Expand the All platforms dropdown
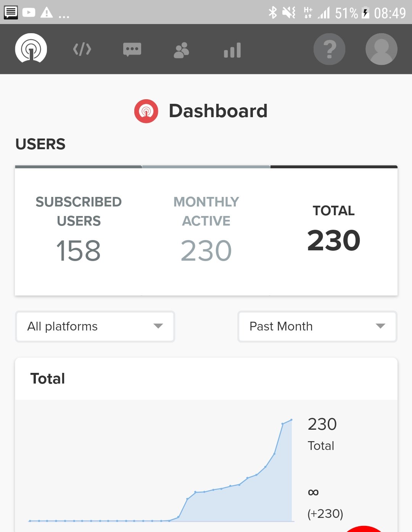412x532 pixels. point(95,326)
